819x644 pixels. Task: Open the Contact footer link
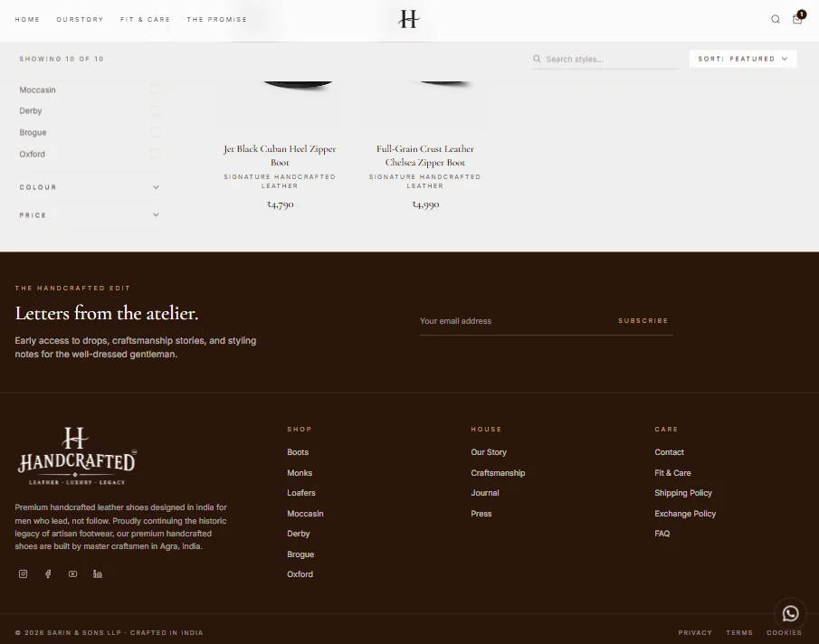point(669,452)
